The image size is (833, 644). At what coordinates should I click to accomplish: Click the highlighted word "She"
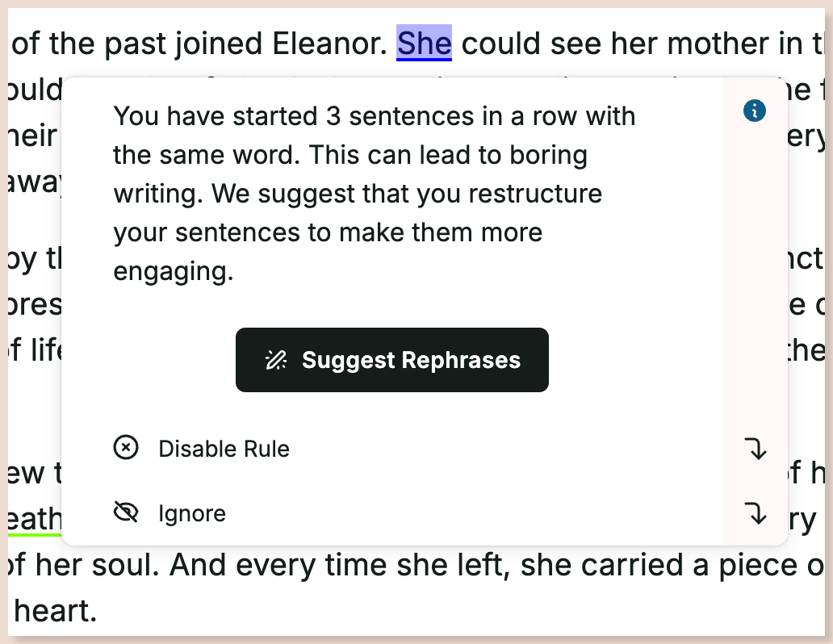coord(424,43)
